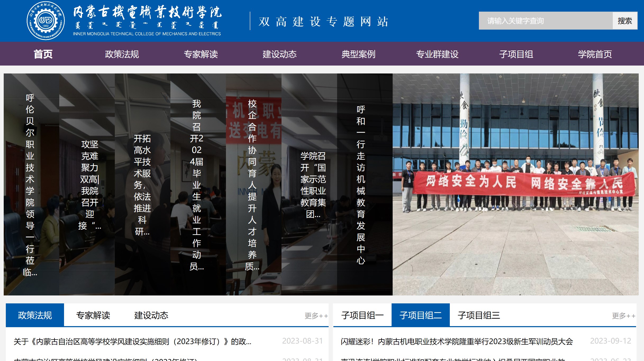
Task: Select 典型案例 navigation item
Action: pos(358,54)
